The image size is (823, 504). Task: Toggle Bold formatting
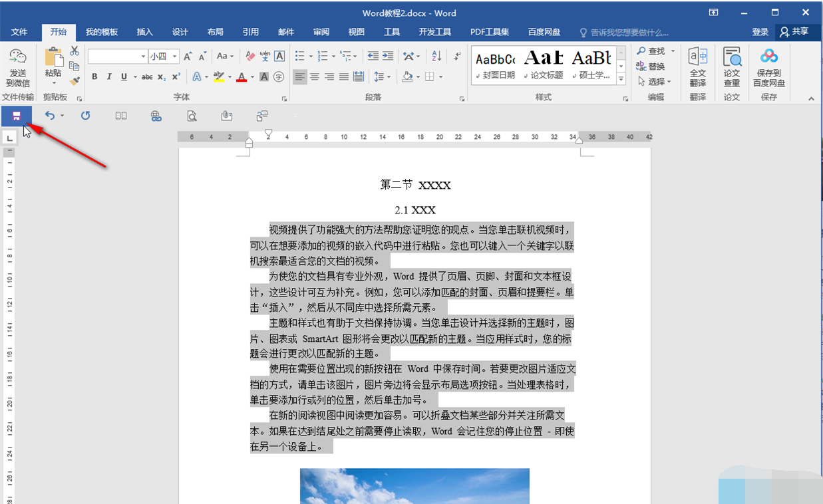pyautogui.click(x=94, y=77)
